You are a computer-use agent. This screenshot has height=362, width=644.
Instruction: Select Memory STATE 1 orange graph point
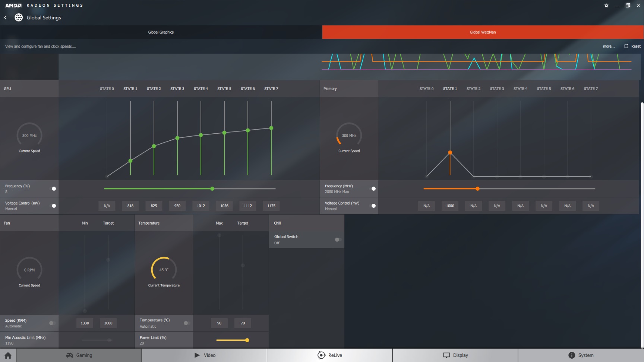[450, 152]
